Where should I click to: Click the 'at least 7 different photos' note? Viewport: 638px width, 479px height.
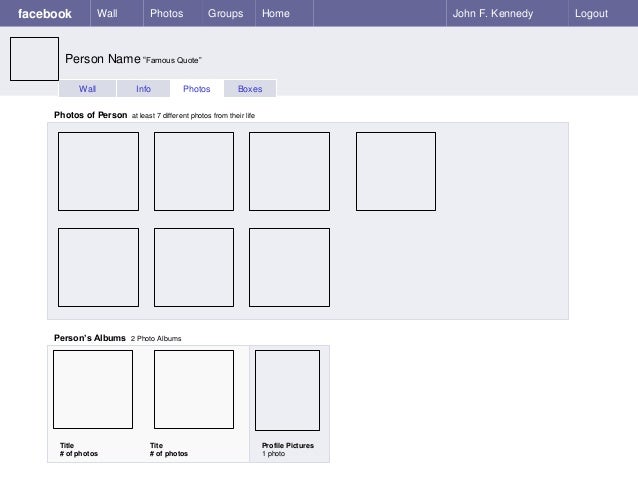[x=193, y=116]
